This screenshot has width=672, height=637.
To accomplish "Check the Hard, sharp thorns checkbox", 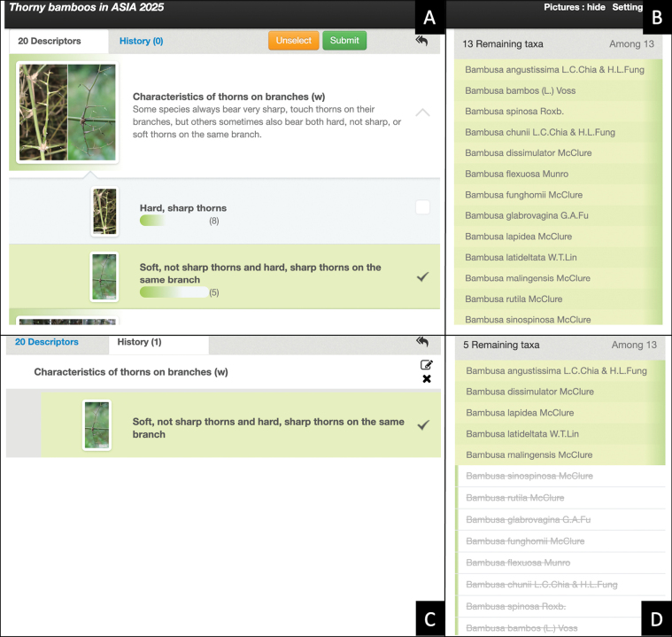I will (422, 207).
